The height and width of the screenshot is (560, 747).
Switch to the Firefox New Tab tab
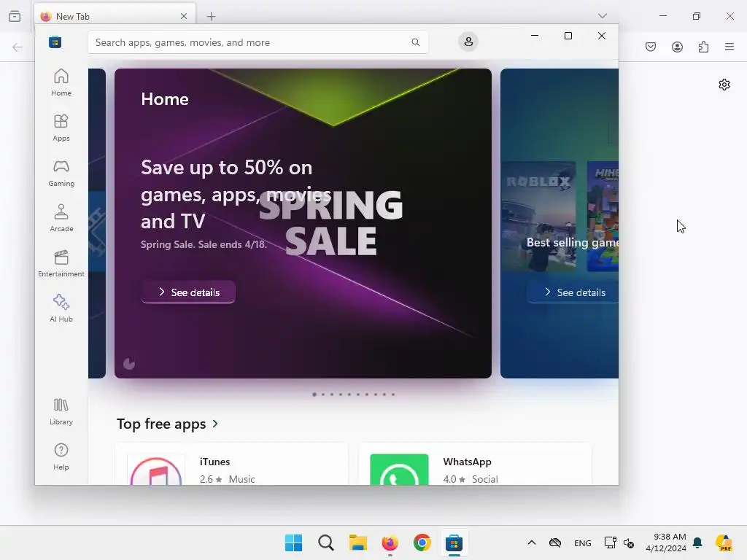115,16
